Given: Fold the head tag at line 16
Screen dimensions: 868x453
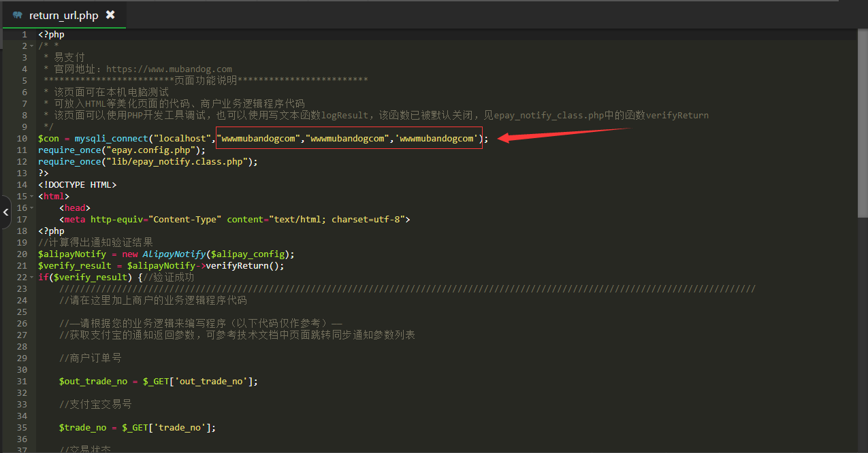Looking at the screenshot, I should coord(32,208).
